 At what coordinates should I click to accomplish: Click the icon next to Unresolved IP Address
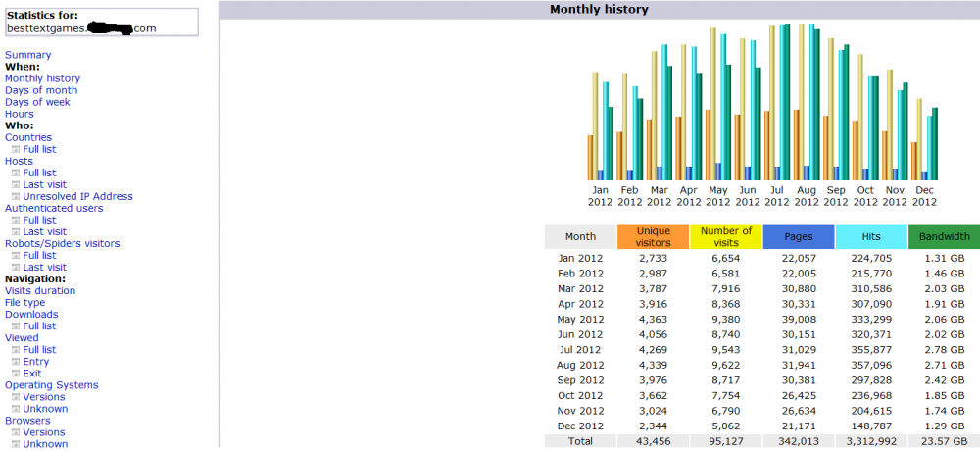16,197
